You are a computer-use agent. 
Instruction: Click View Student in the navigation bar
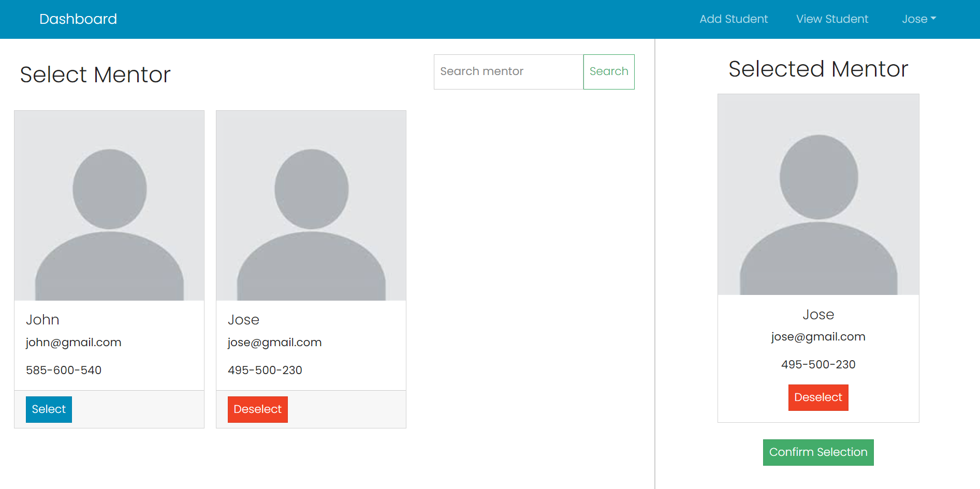click(831, 19)
